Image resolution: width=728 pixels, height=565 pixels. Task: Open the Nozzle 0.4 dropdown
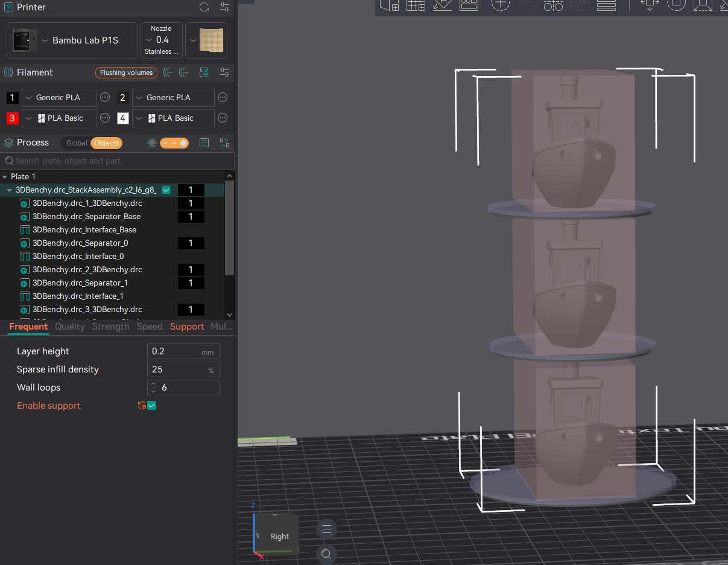pos(161,40)
